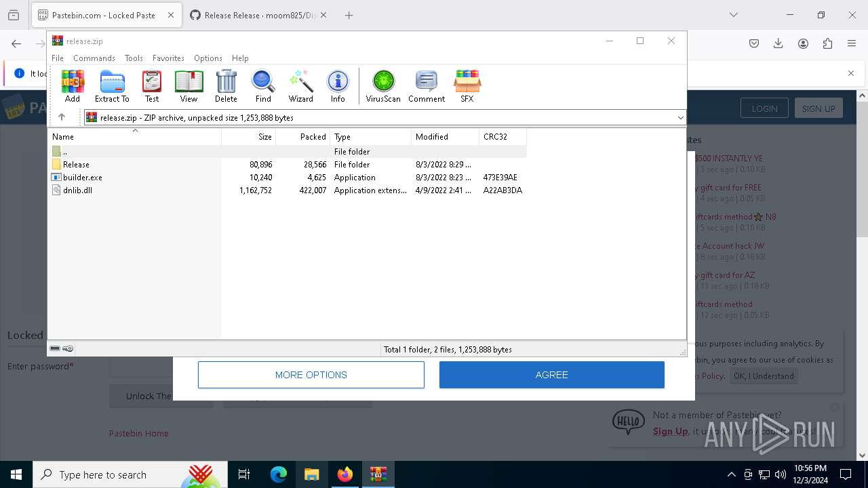Open the notifications center icon
Image resolution: width=868 pixels, height=488 pixels.
click(846, 474)
